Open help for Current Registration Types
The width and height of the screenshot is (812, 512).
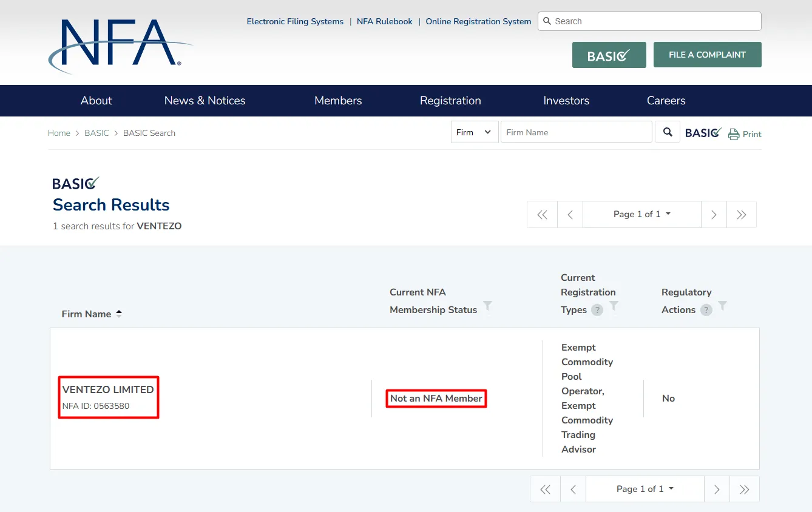point(597,310)
